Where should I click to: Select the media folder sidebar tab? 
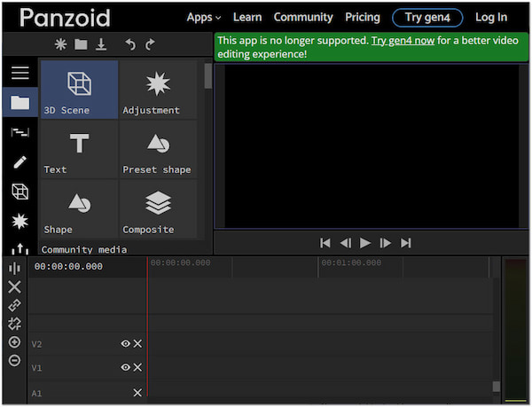point(20,102)
